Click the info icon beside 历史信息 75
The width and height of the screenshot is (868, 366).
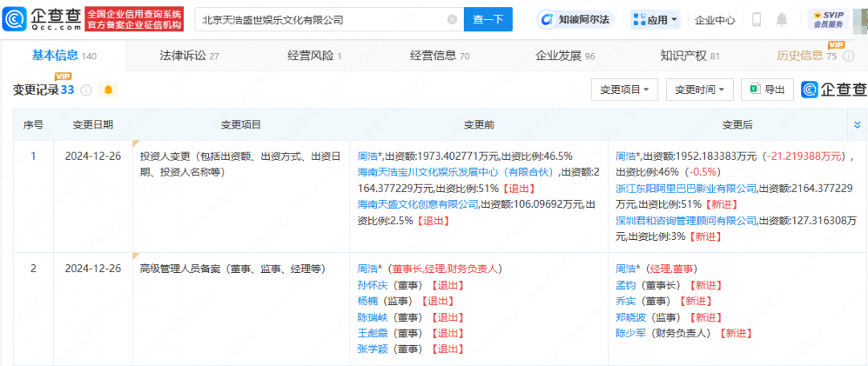click(x=848, y=56)
